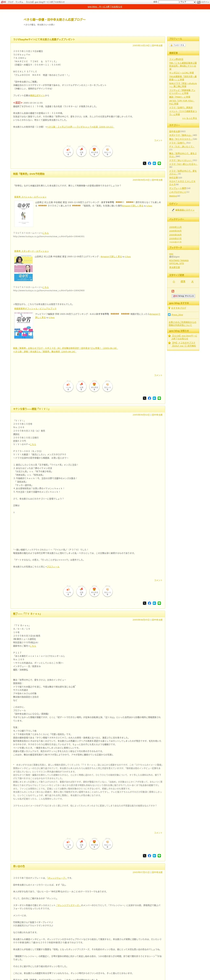Open @goo_blog Twitter link

click(177, 315)
